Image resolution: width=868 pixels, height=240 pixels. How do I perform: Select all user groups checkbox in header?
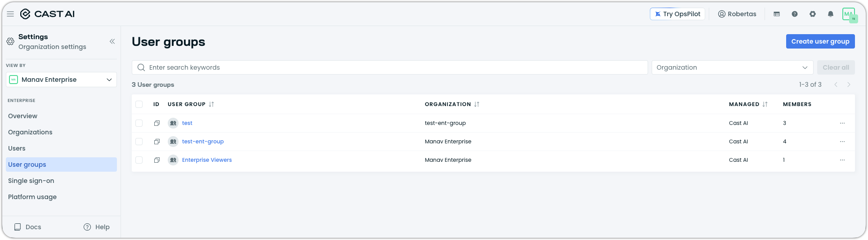pyautogui.click(x=139, y=104)
